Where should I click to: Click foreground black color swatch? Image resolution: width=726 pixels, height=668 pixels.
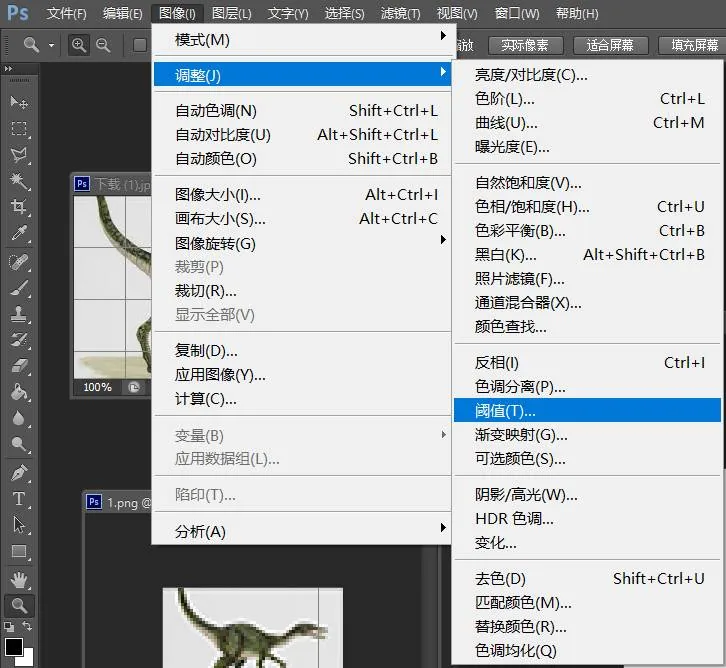(13, 647)
